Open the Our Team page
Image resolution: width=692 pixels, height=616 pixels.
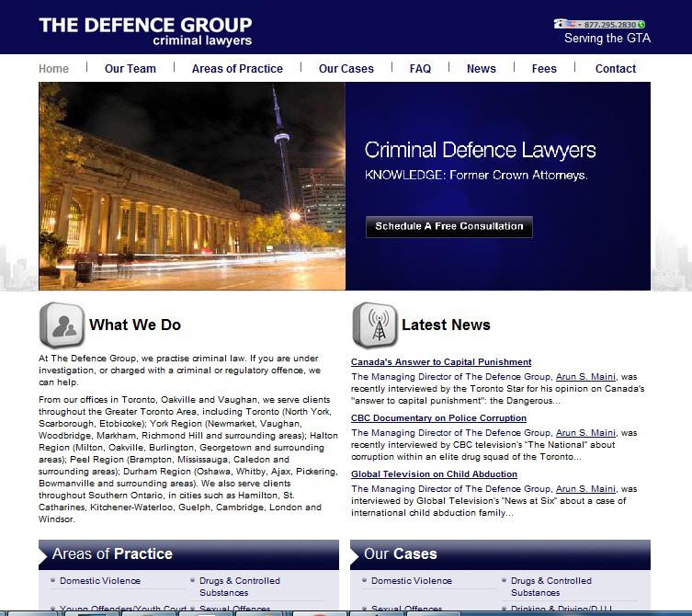coord(130,69)
